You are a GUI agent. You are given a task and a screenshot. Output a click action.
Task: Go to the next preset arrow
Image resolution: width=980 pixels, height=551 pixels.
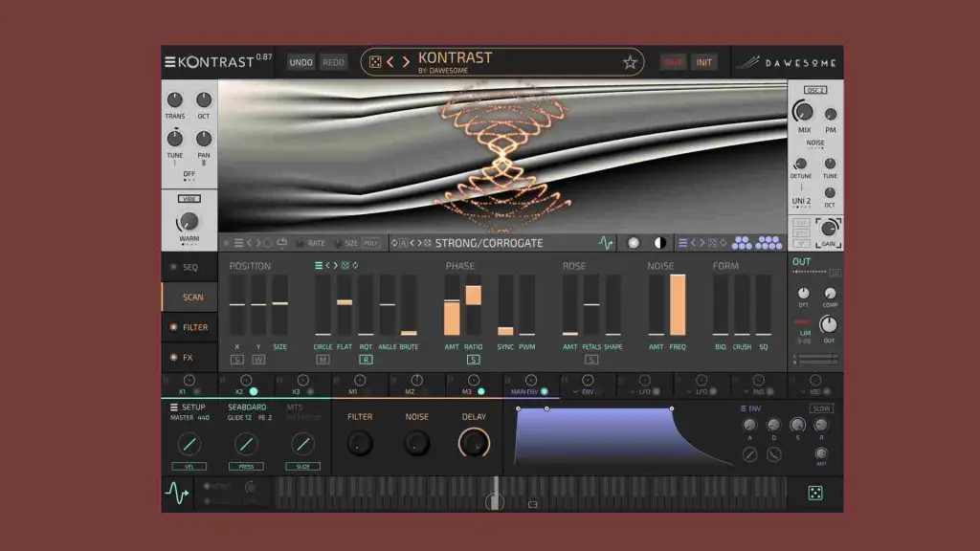406,62
